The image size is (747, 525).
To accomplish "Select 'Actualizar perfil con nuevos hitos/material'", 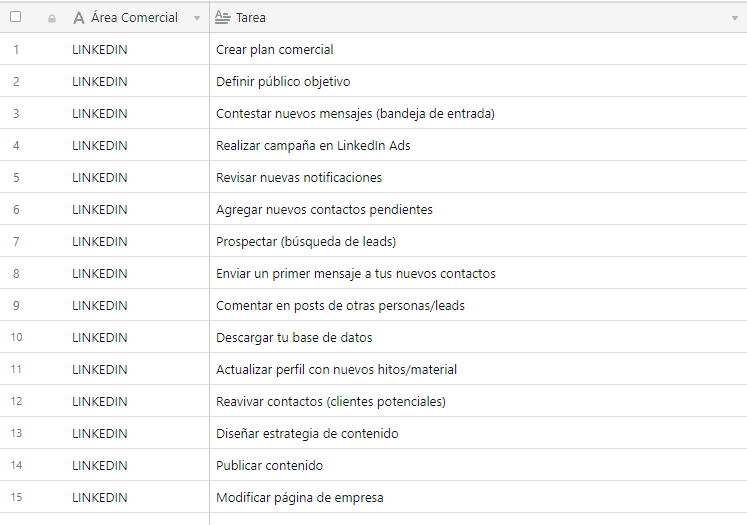I will [x=478, y=369].
